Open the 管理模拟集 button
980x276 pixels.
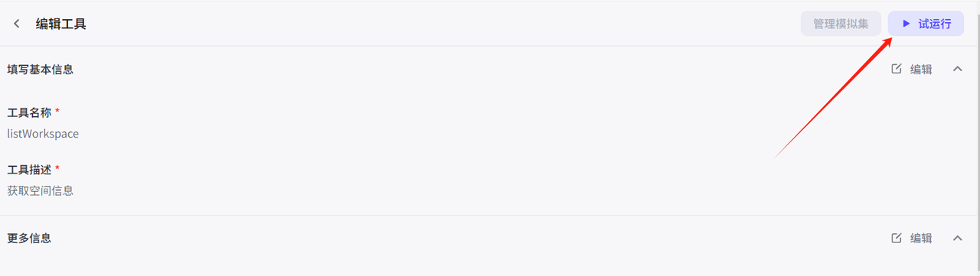point(841,24)
